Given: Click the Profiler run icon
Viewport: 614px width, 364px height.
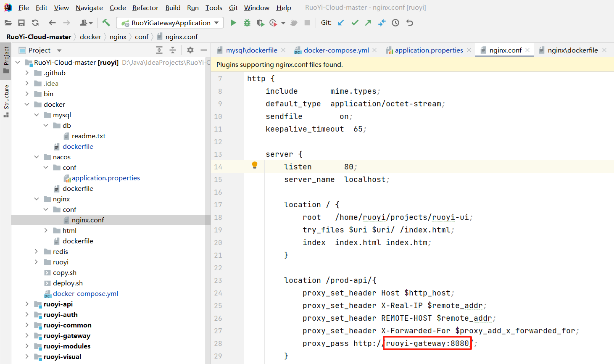Looking at the screenshot, I should point(274,23).
